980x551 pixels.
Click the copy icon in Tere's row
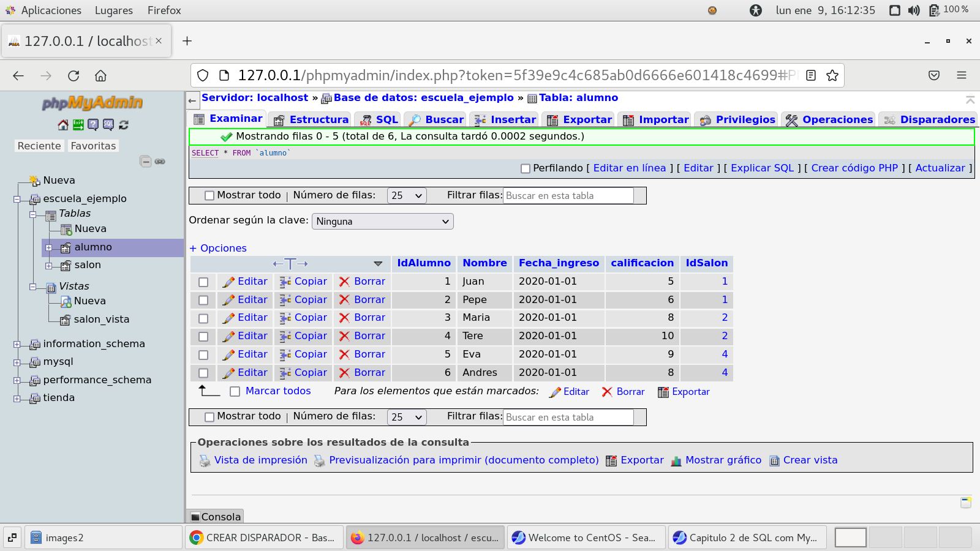pos(285,336)
